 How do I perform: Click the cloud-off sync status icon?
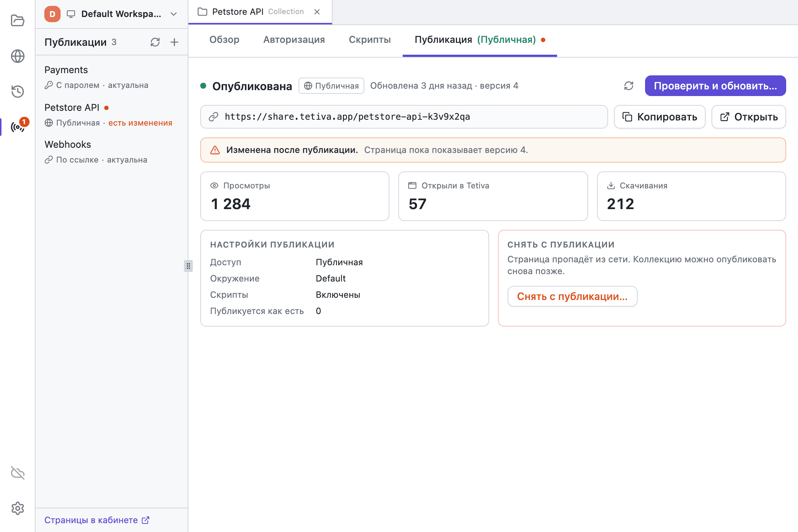(17, 473)
